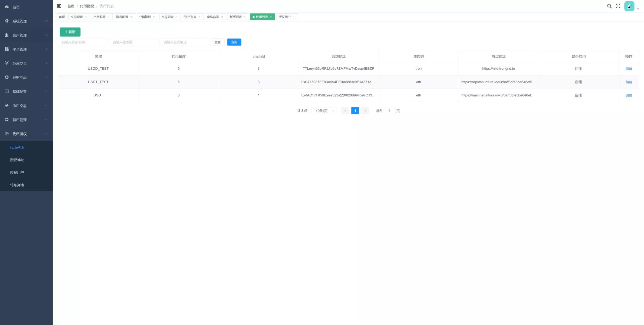Collapse the 代币授权 sidebar menu
The image size is (644, 325).
tap(26, 134)
